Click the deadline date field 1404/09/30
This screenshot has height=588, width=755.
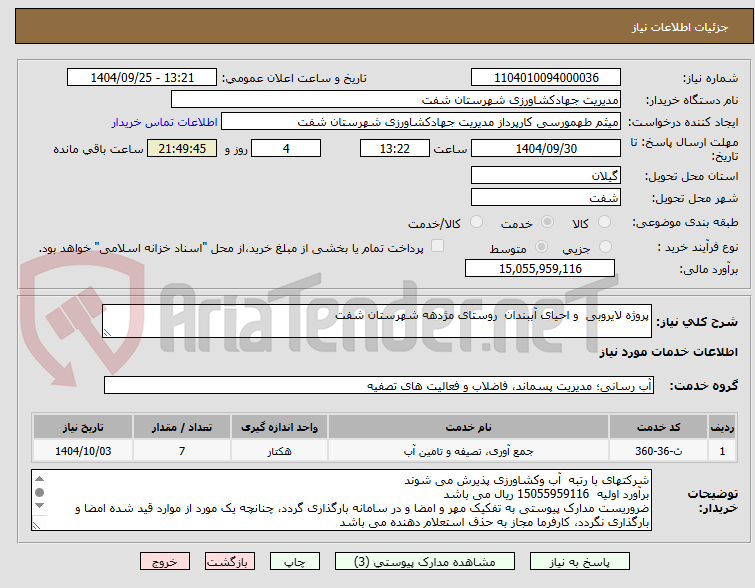(x=546, y=148)
